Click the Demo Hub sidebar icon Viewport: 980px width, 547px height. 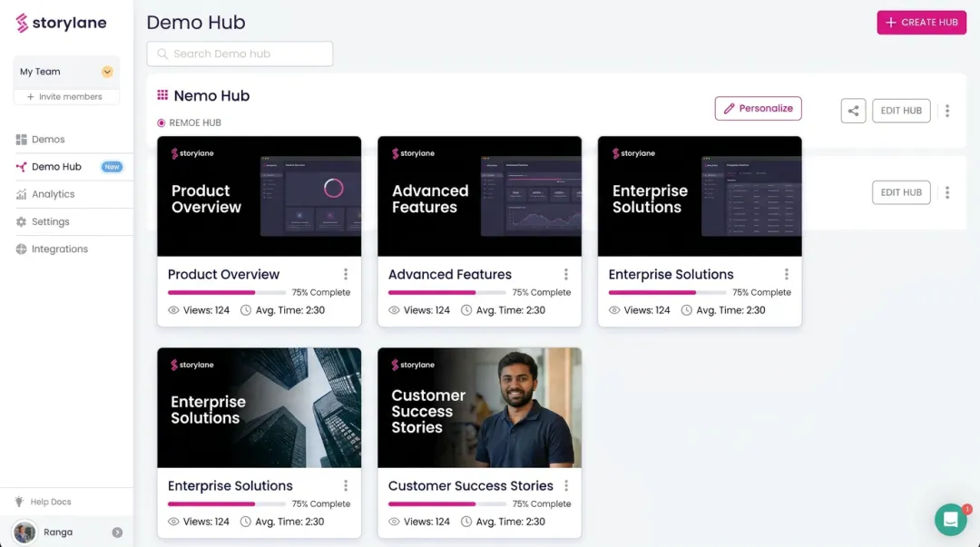21,167
